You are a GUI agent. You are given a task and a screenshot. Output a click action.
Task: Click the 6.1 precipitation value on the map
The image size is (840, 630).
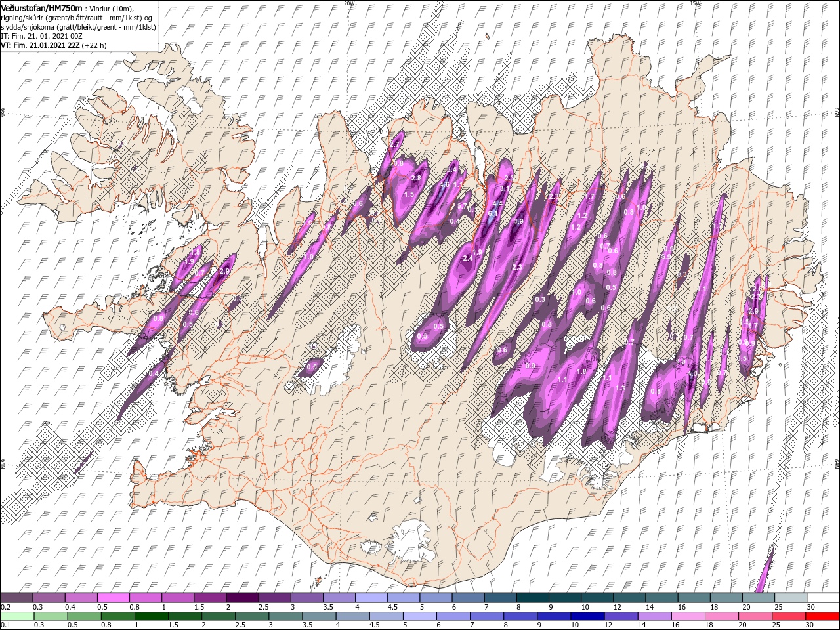pyautogui.click(x=493, y=213)
